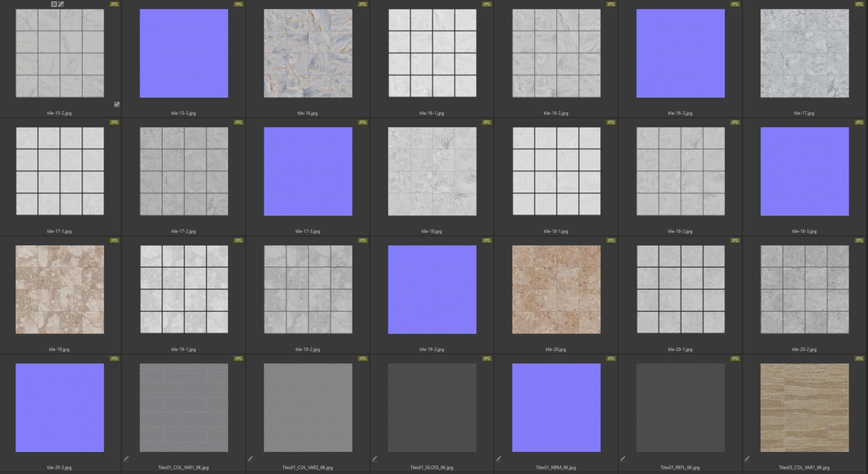Image resolution: width=868 pixels, height=474 pixels.
Task: Click the pencil icon on Tiles01_COL_VAR2_6K.jpg
Action: coord(251,459)
